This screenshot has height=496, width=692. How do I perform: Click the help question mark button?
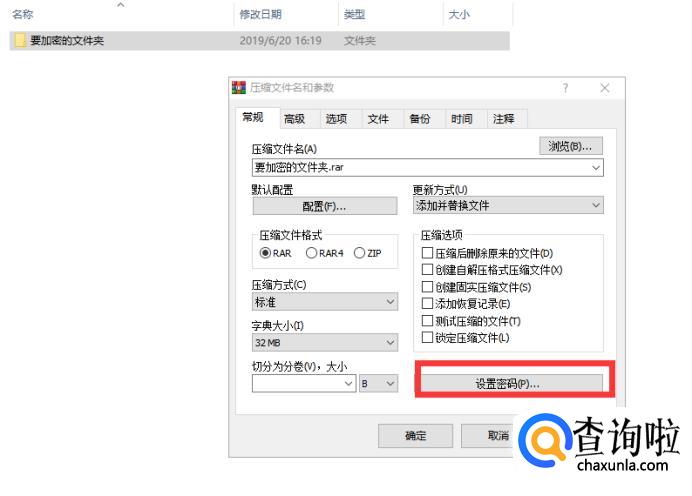pyautogui.click(x=565, y=88)
